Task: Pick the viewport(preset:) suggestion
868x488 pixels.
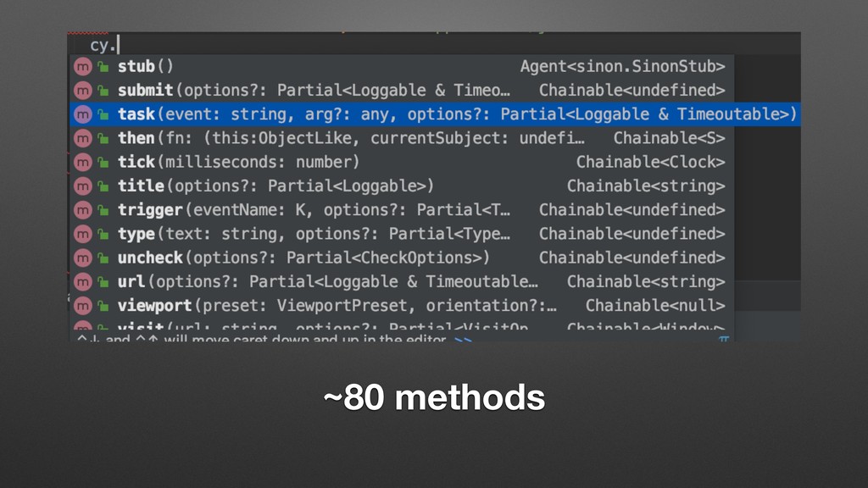Action: (x=402, y=305)
